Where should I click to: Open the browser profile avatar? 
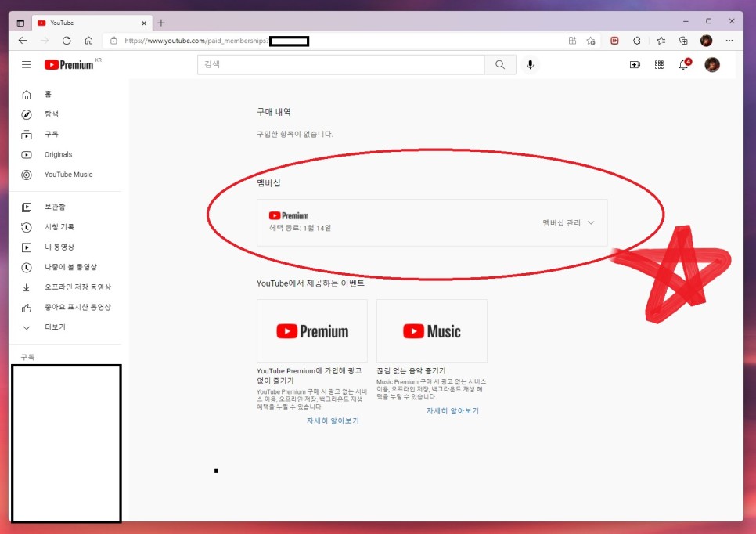[x=707, y=41]
